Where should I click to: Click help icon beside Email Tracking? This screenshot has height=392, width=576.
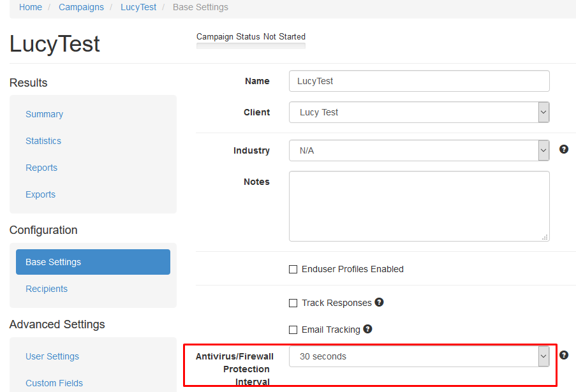tap(367, 329)
